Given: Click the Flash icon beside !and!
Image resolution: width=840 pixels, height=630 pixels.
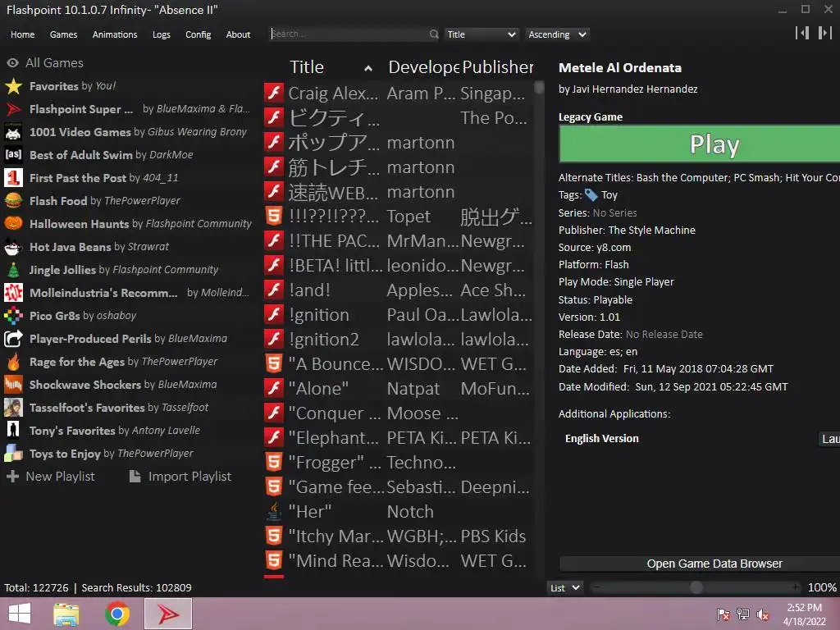Looking at the screenshot, I should tap(274, 290).
